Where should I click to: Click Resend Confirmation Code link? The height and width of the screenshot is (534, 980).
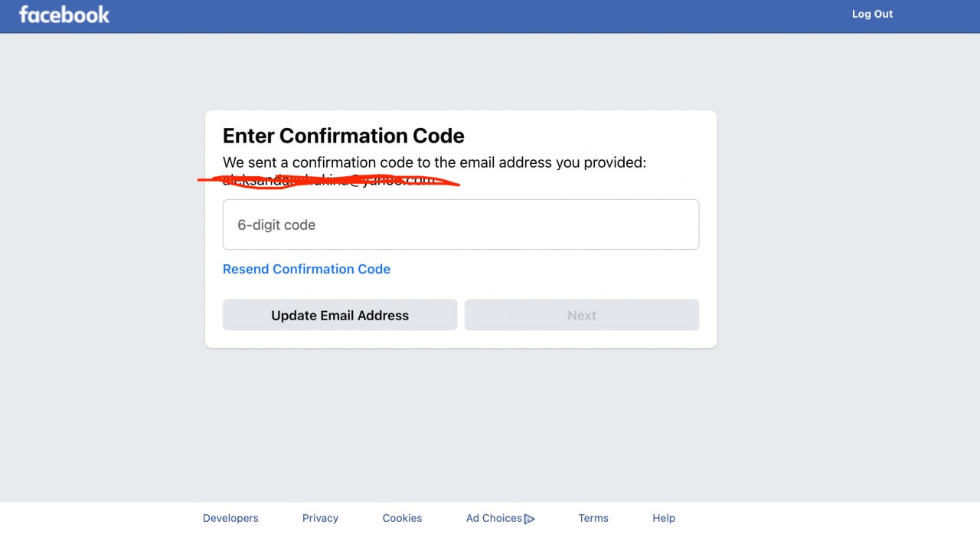(x=306, y=269)
